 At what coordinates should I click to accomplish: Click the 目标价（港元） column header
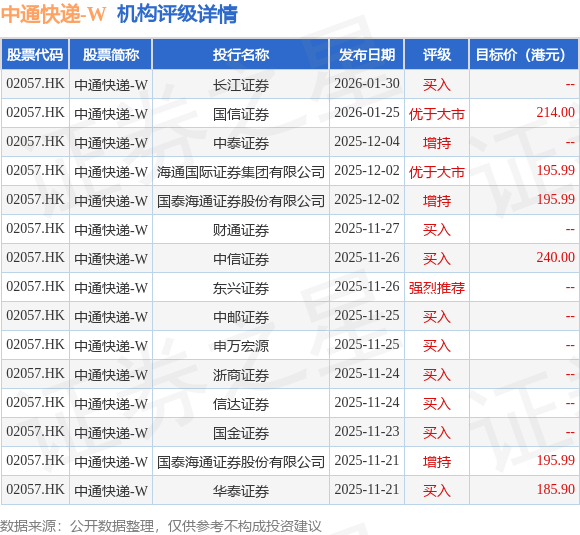point(524,55)
